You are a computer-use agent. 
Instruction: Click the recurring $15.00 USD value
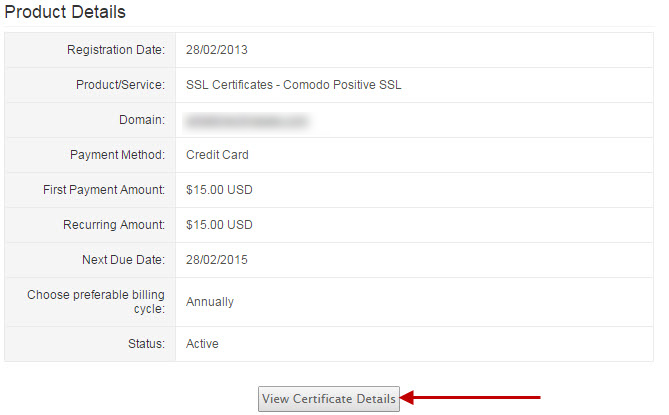[x=219, y=225]
